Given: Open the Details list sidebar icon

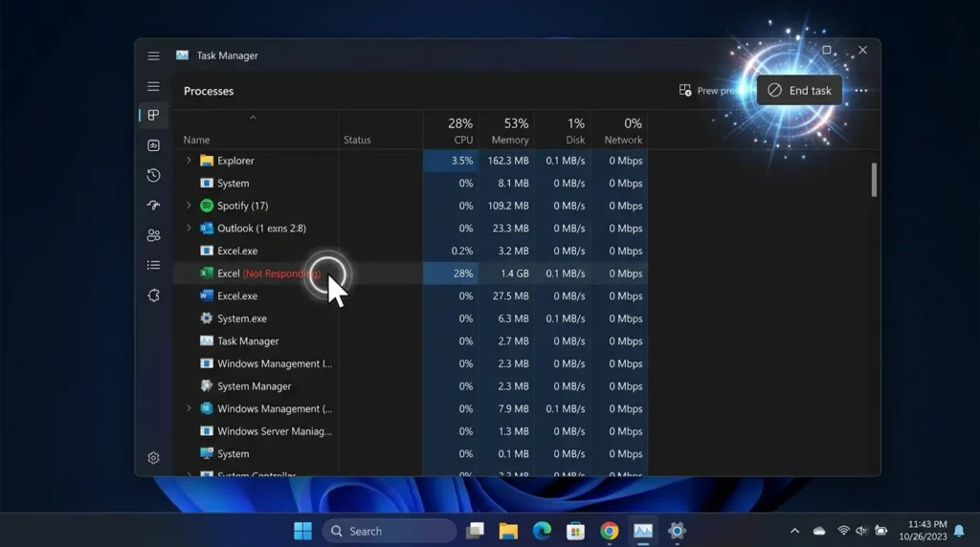Looking at the screenshot, I should (153, 266).
